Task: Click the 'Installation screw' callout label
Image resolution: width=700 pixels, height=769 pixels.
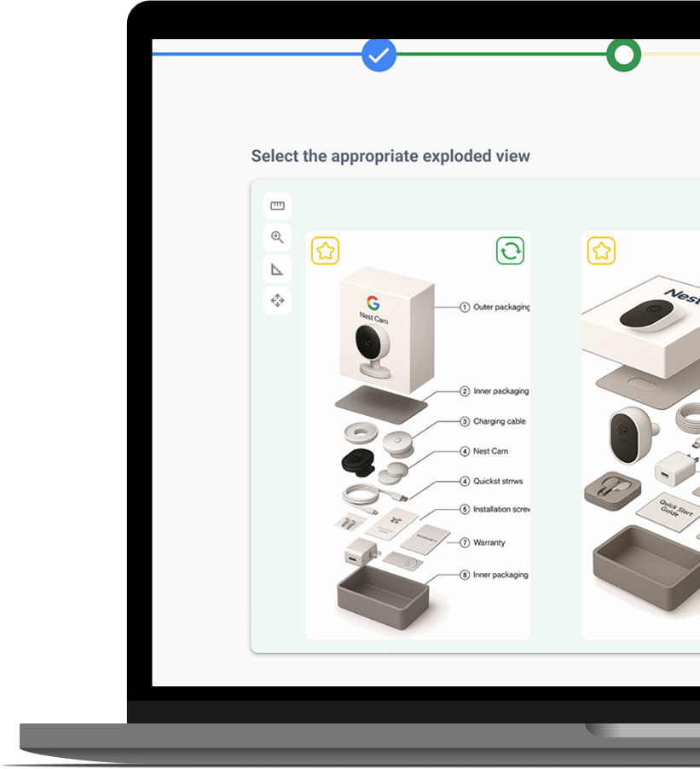Action: pos(501,509)
